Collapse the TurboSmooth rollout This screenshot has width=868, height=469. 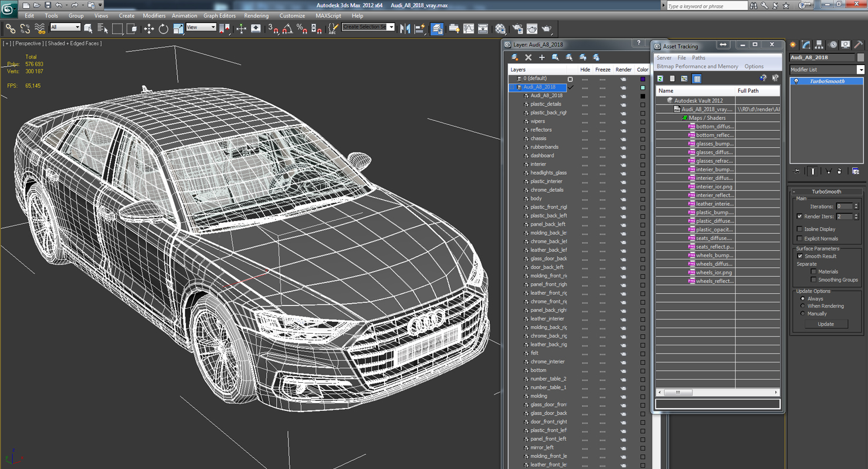point(794,192)
